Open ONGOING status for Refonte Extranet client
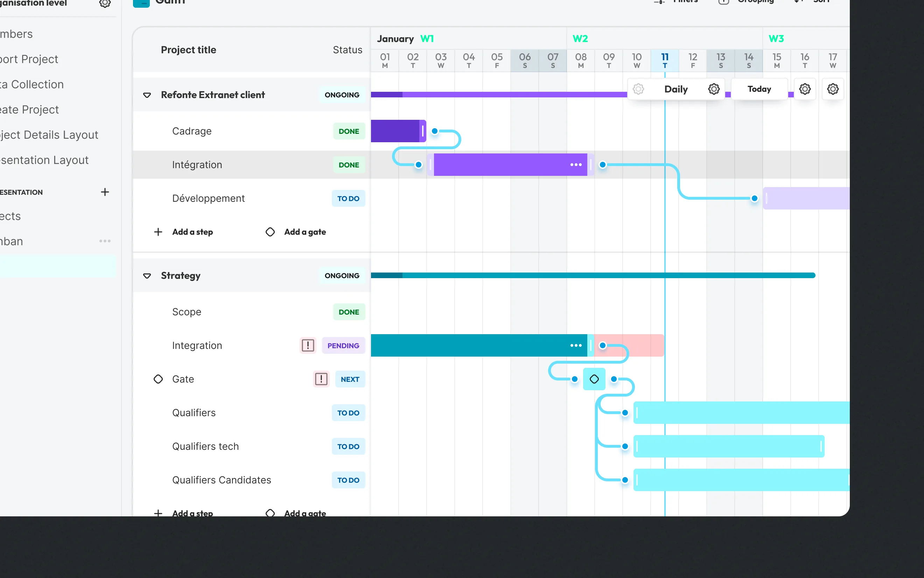This screenshot has width=924, height=578. tap(342, 95)
